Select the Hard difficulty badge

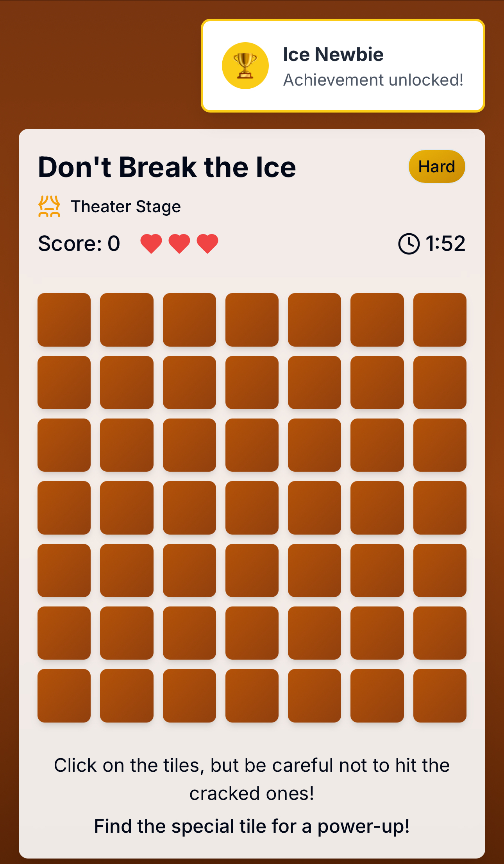tap(437, 166)
